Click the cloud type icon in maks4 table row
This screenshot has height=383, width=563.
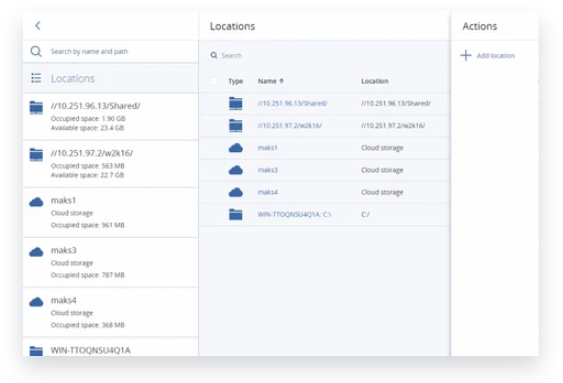pyautogui.click(x=236, y=192)
